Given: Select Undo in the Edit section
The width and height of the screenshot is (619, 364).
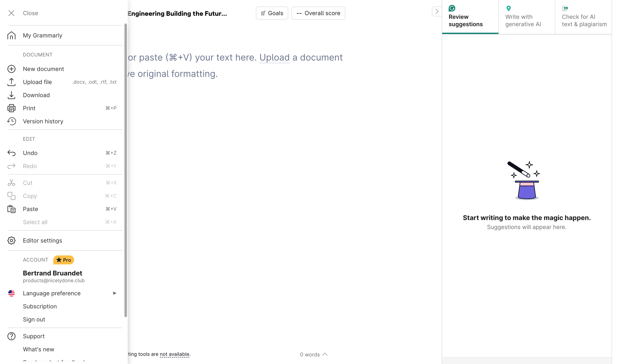Looking at the screenshot, I should click(65, 153).
